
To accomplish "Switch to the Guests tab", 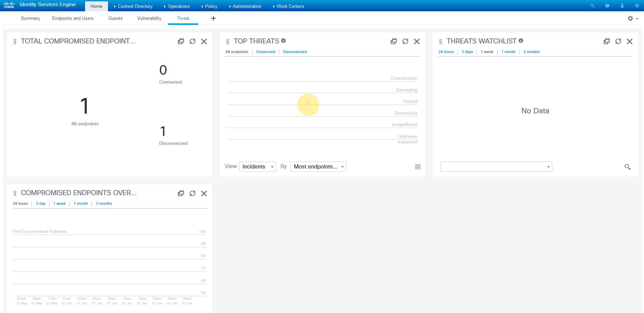I will [116, 18].
